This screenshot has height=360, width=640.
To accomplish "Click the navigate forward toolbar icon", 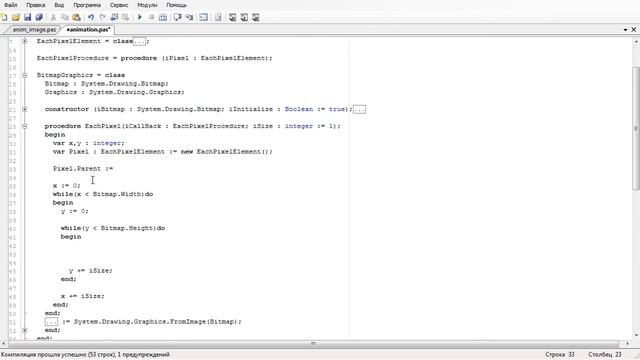I will click(x=126, y=17).
